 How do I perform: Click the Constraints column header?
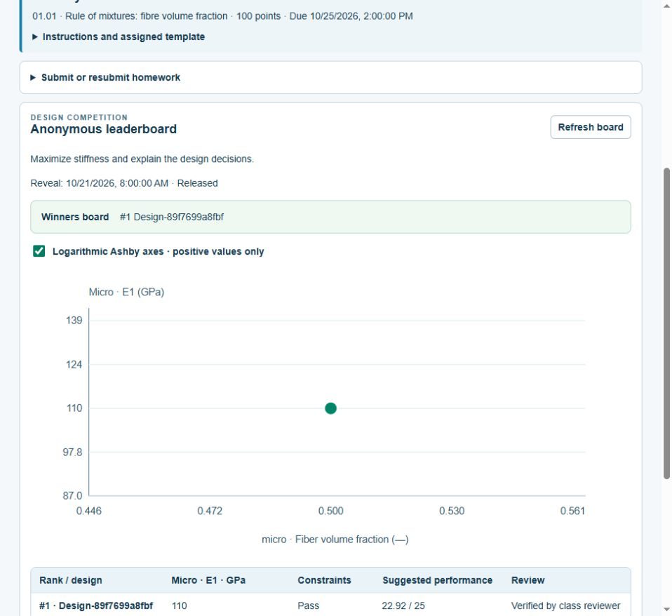324,580
